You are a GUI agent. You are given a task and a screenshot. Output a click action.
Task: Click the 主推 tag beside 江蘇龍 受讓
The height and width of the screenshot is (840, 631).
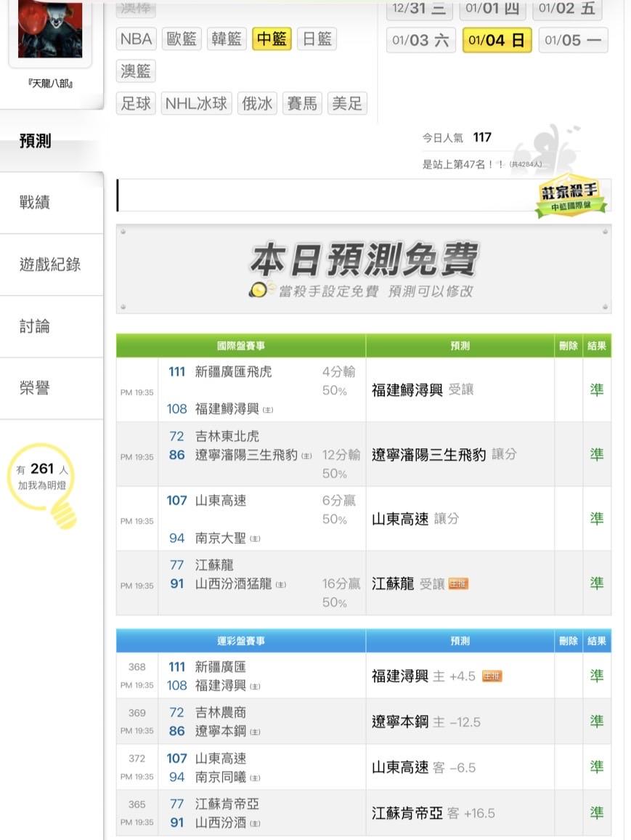(459, 584)
